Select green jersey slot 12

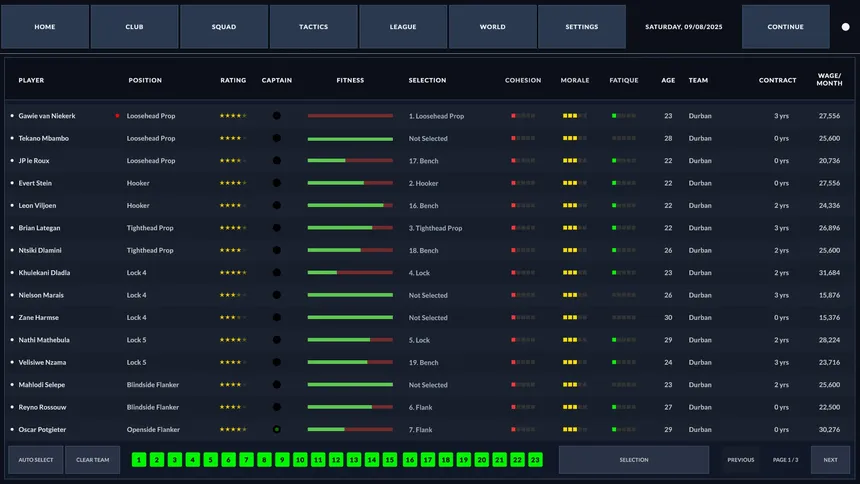(336, 460)
